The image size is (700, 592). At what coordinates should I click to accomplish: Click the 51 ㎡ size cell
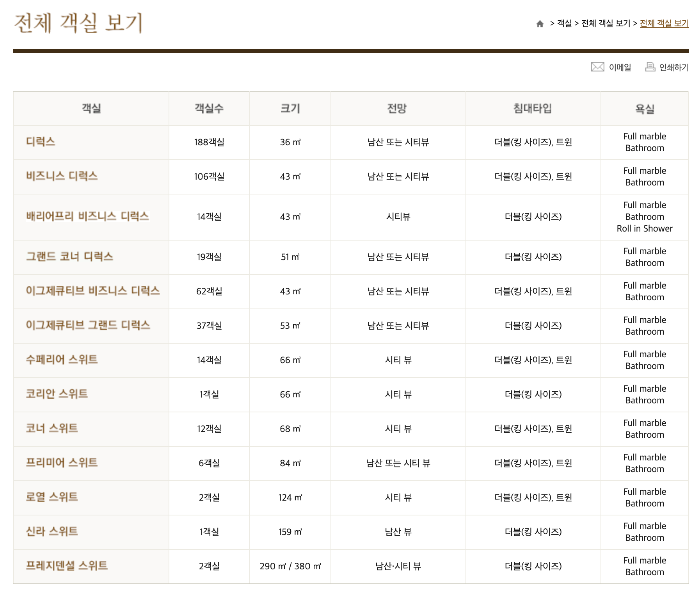click(290, 257)
